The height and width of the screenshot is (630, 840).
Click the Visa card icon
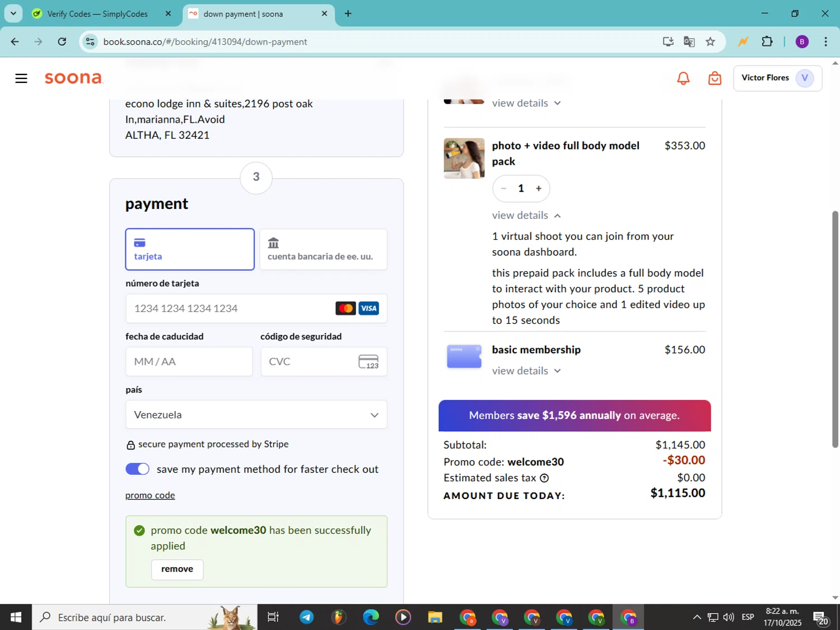368,309
